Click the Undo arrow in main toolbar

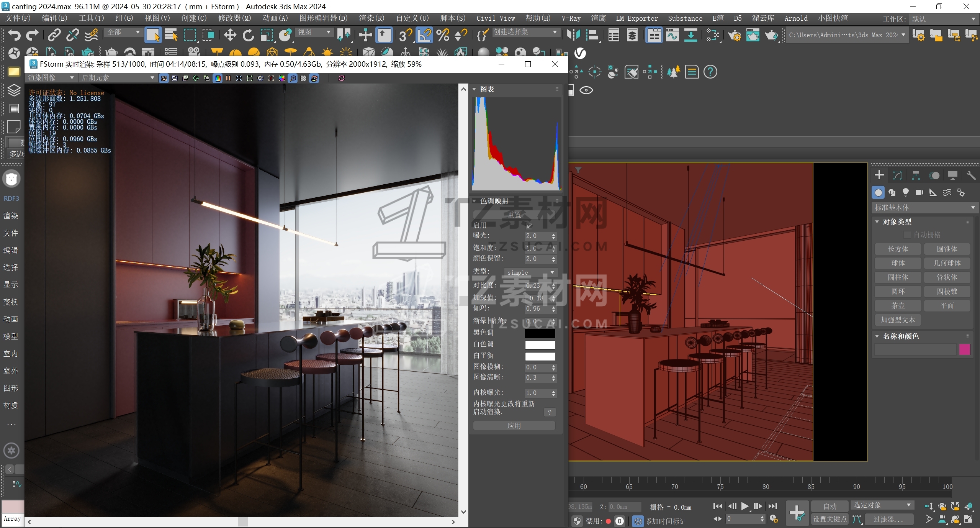(14, 35)
